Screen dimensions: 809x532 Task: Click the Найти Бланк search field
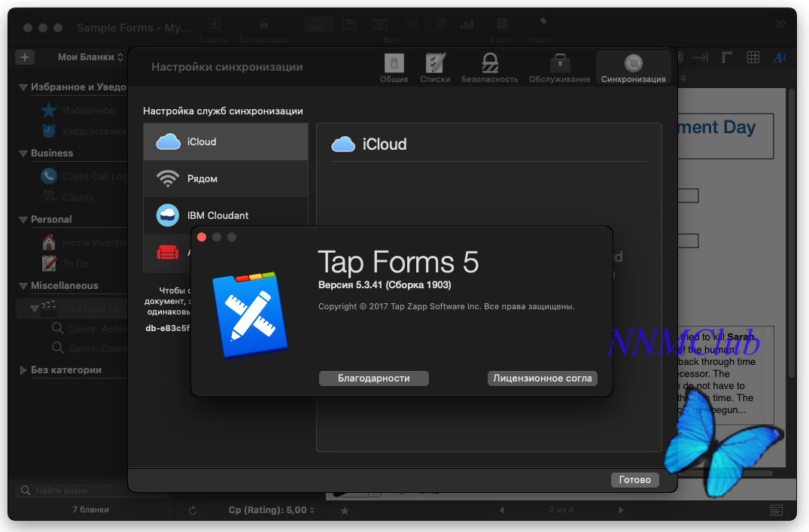tap(93, 490)
